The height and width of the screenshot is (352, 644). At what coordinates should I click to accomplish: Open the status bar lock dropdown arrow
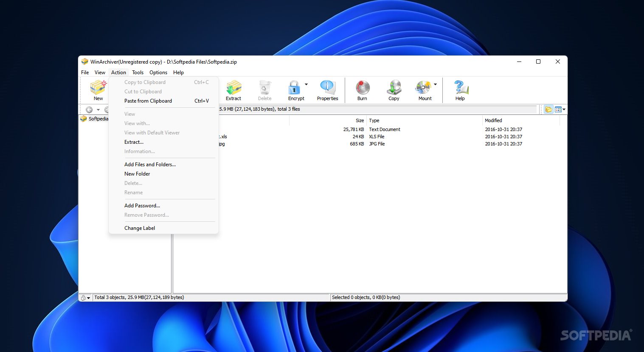pos(88,298)
